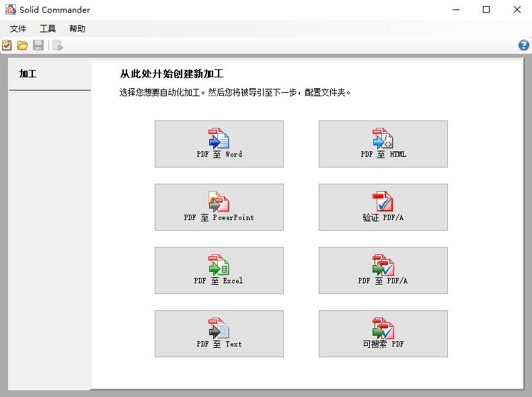Open a job with the folder icon

(22, 45)
